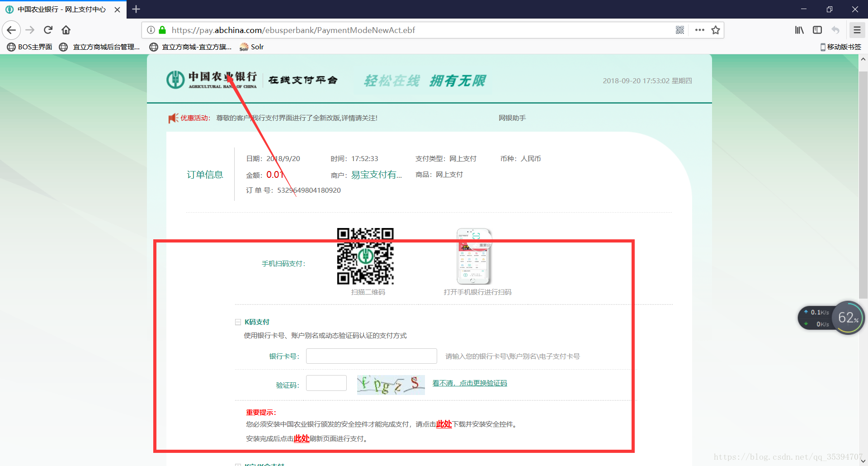Open the 网银助手 link

(512, 118)
